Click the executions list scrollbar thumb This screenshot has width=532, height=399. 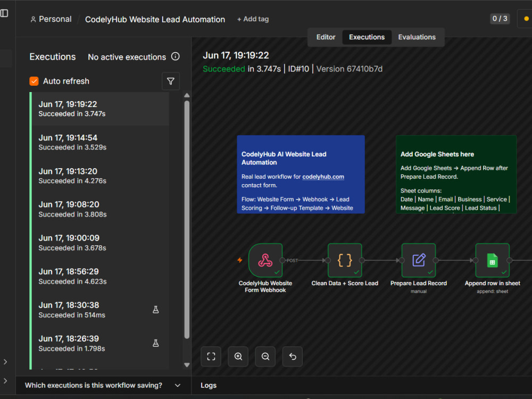pos(187,219)
